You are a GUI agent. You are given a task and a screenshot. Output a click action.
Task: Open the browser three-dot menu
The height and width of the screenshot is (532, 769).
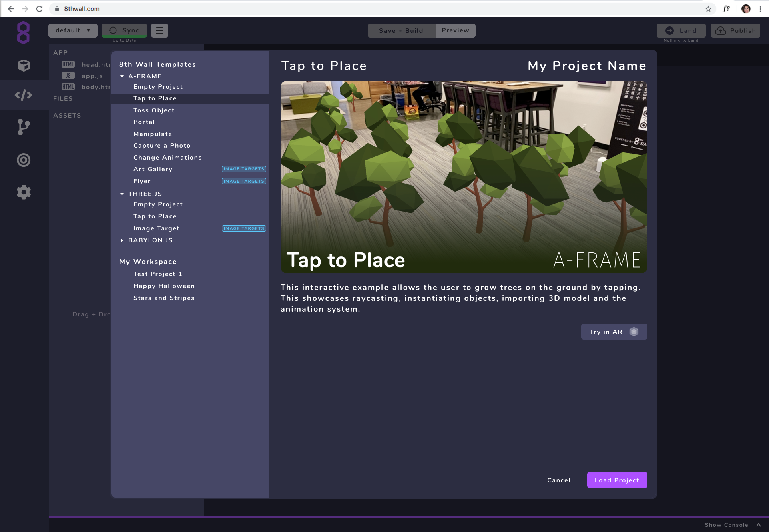pyautogui.click(x=760, y=9)
